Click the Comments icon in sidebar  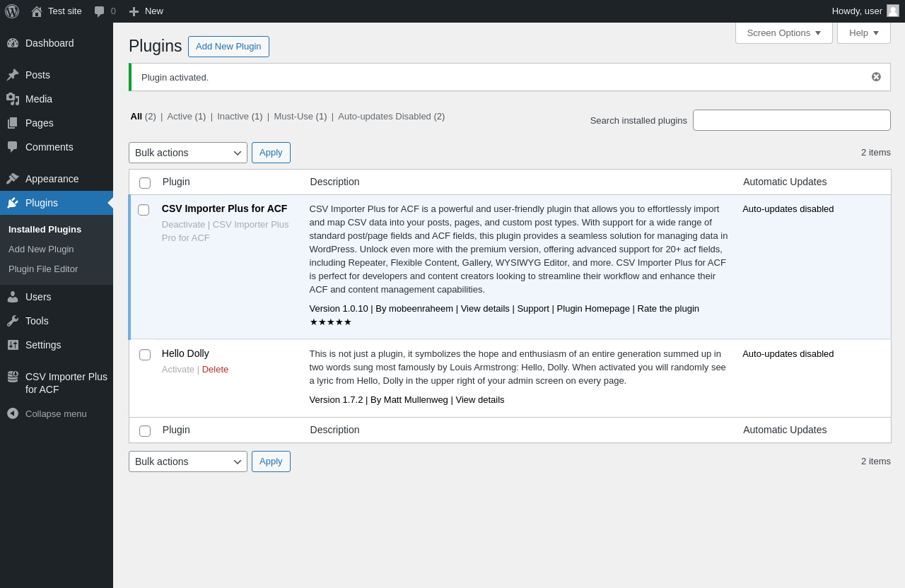click(x=13, y=147)
